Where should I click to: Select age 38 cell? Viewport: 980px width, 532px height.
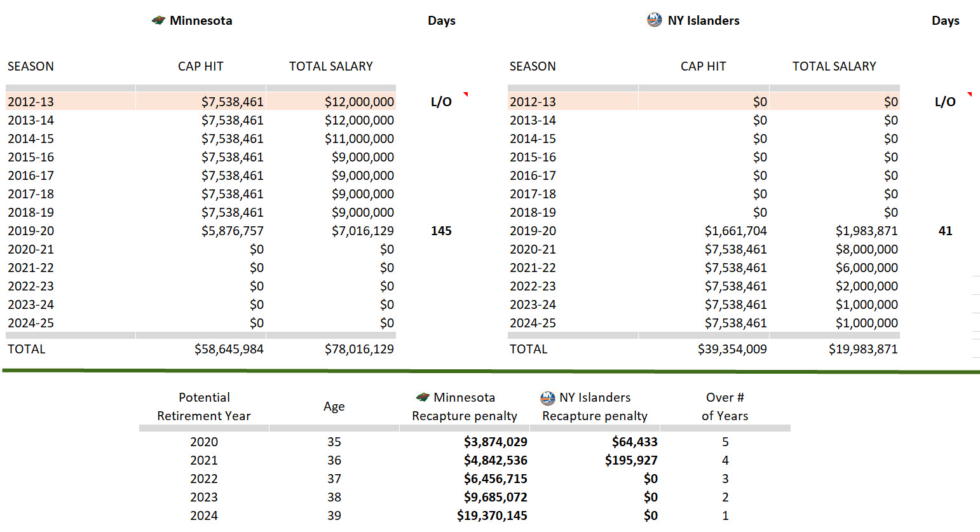click(334, 497)
